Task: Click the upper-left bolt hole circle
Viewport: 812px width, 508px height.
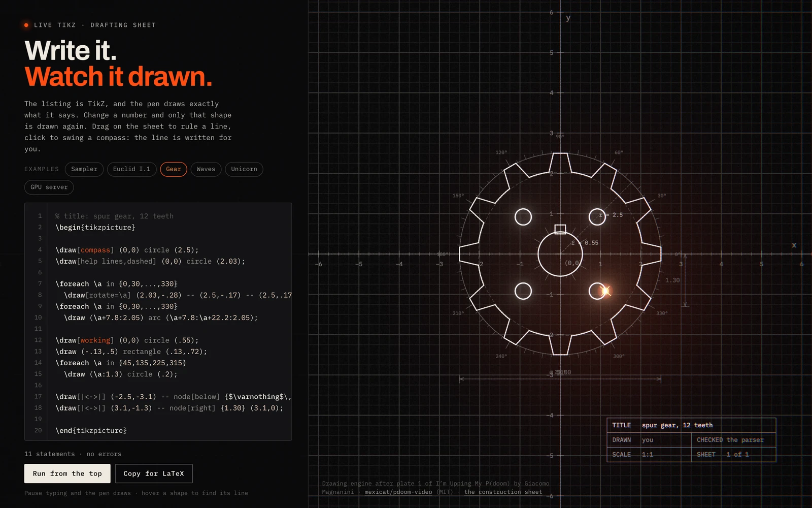Action: 523,217
